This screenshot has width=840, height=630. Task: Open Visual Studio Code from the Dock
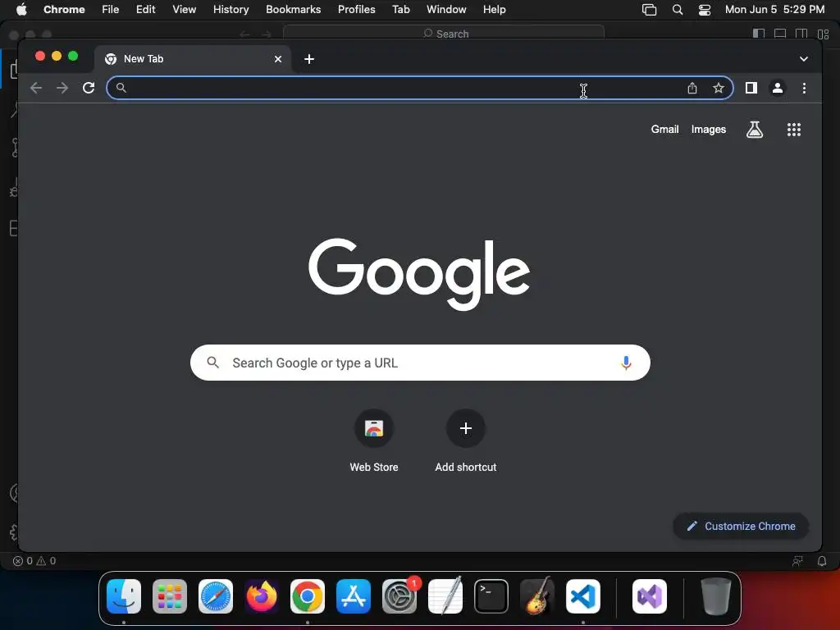click(583, 596)
